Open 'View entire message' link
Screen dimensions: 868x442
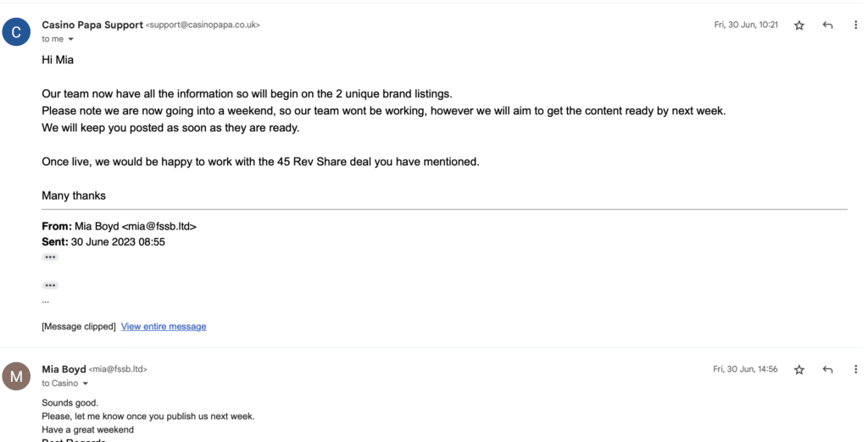click(x=164, y=326)
